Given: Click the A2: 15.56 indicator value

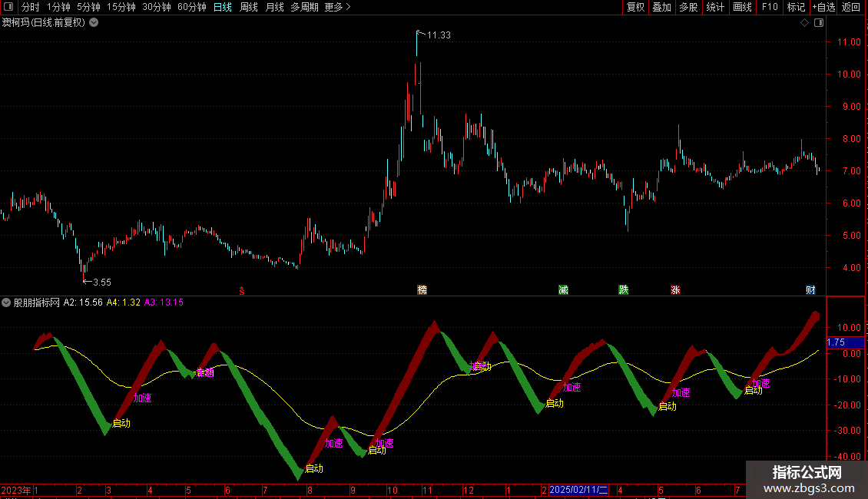Looking at the screenshot, I should pyautogui.click(x=83, y=302).
